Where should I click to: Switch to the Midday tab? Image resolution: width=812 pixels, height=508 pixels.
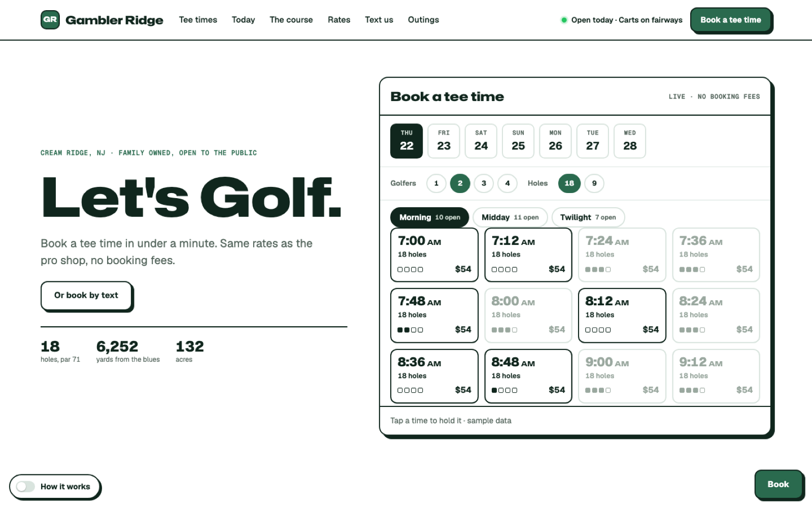tap(510, 217)
